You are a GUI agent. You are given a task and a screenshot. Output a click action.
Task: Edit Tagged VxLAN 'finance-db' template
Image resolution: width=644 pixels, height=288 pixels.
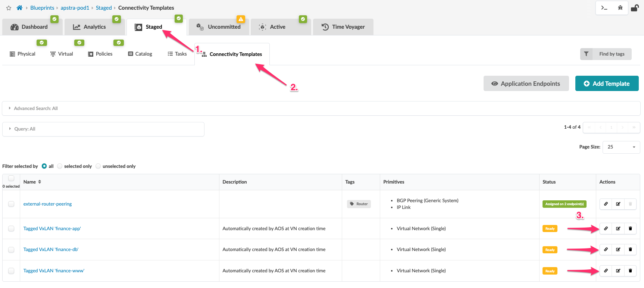(x=618, y=250)
